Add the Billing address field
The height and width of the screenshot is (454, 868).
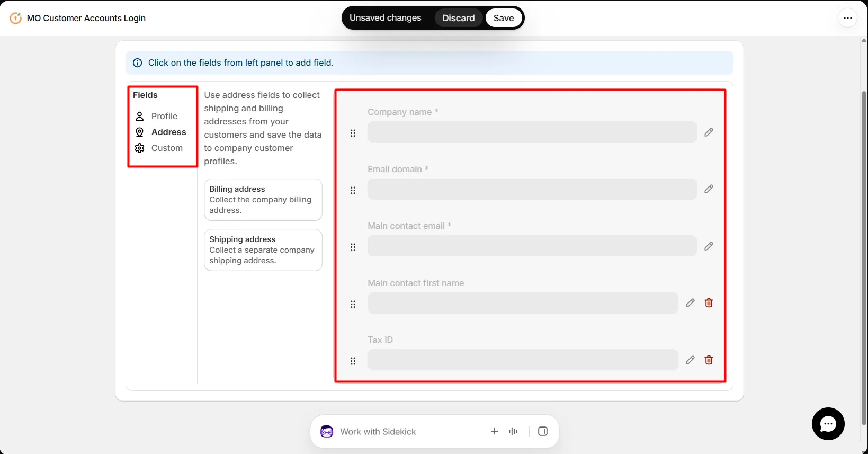point(263,200)
